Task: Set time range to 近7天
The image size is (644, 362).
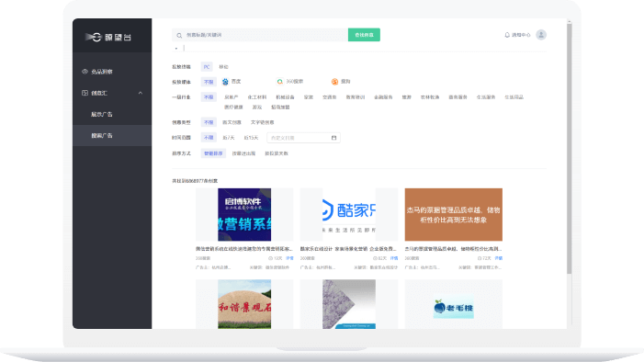Action: tap(229, 138)
